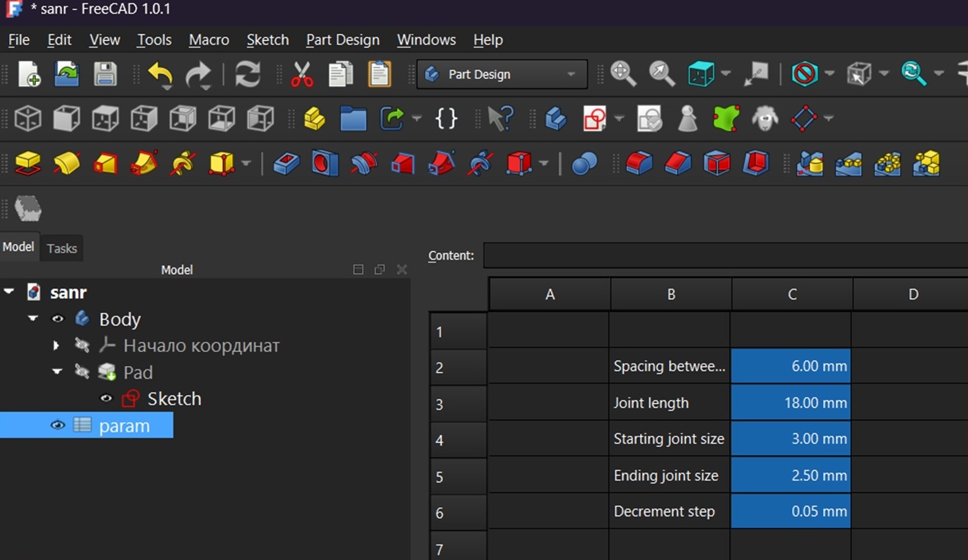Collapse the Pad tree item
The width and height of the screenshot is (968, 560).
click(57, 372)
